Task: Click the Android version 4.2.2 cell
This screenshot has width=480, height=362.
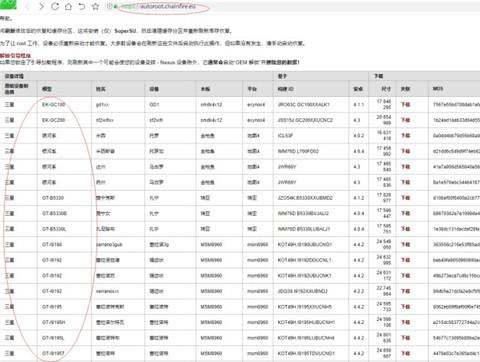Action: 359,291
